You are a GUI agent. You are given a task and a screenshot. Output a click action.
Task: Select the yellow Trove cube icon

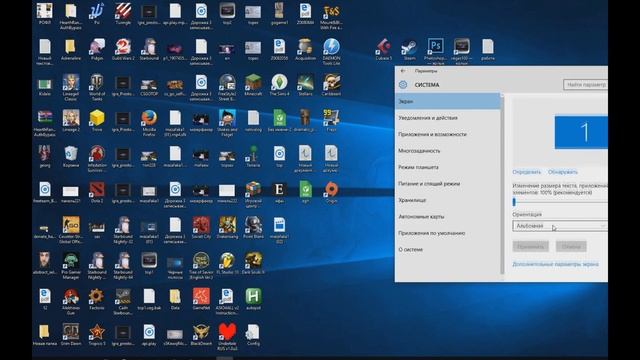coord(97,120)
